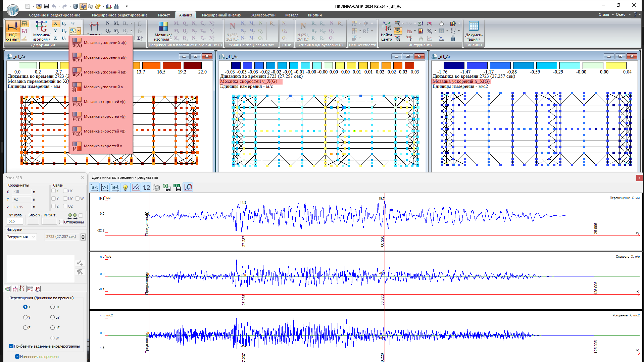
Task: Uncheck Прибавить заданные акселерограммы
Action: [x=11, y=346]
